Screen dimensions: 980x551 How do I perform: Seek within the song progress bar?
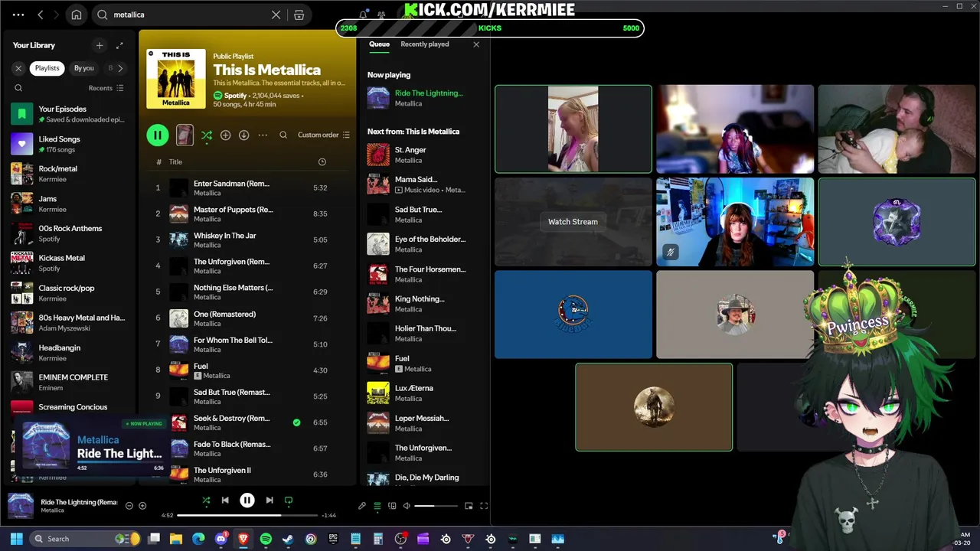(x=247, y=515)
